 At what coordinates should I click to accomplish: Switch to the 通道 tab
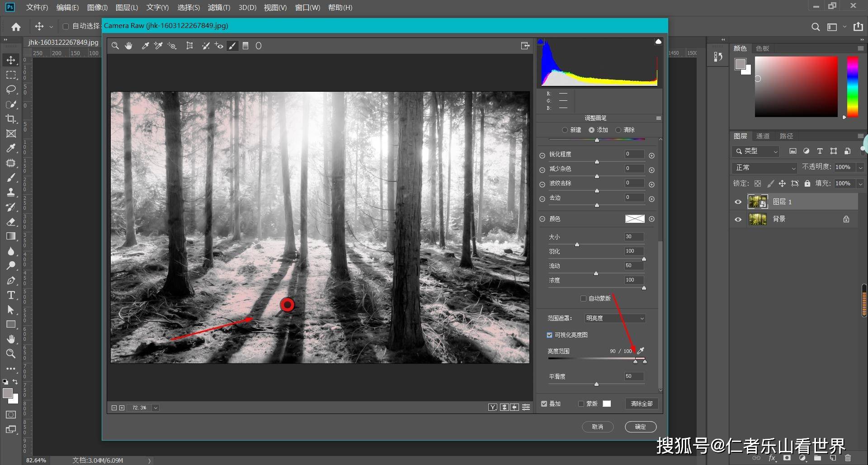pyautogui.click(x=763, y=136)
